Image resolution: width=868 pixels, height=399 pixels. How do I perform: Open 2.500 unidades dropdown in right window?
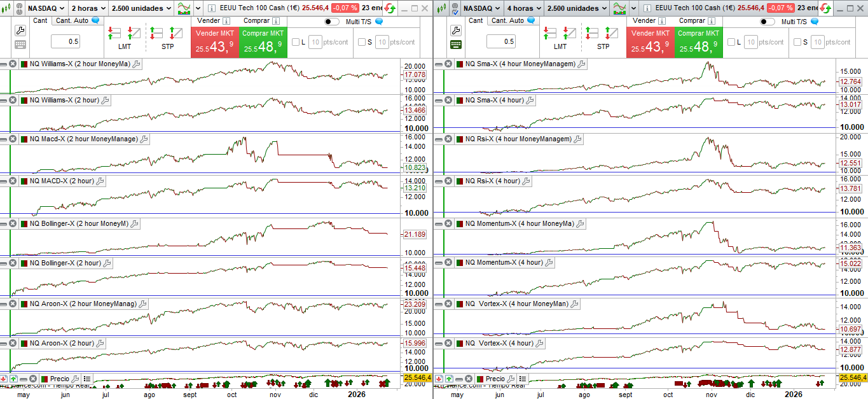tap(577, 8)
